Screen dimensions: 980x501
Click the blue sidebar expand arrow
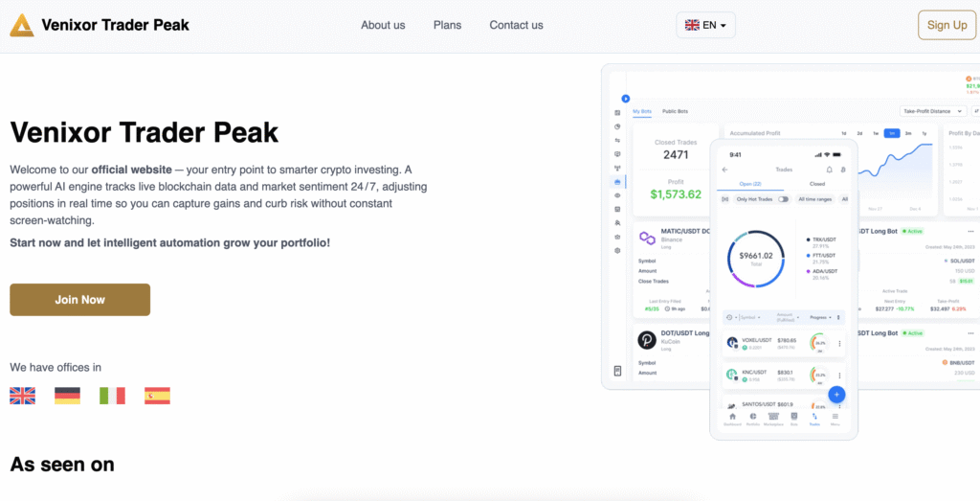pyautogui.click(x=625, y=98)
